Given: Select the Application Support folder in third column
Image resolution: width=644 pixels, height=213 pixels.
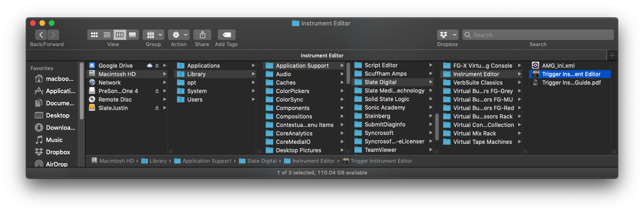Looking at the screenshot, I should coord(304,66).
